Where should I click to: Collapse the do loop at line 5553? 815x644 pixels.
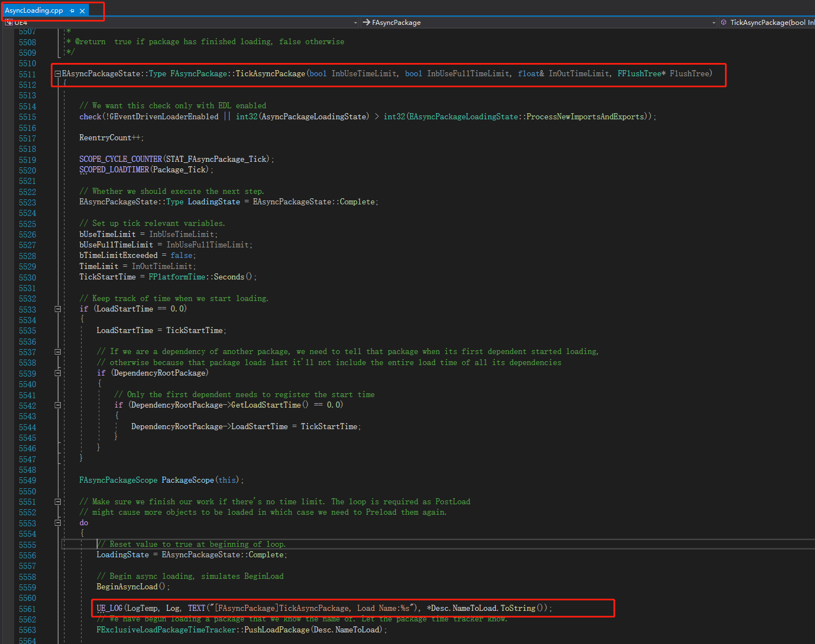click(x=57, y=522)
